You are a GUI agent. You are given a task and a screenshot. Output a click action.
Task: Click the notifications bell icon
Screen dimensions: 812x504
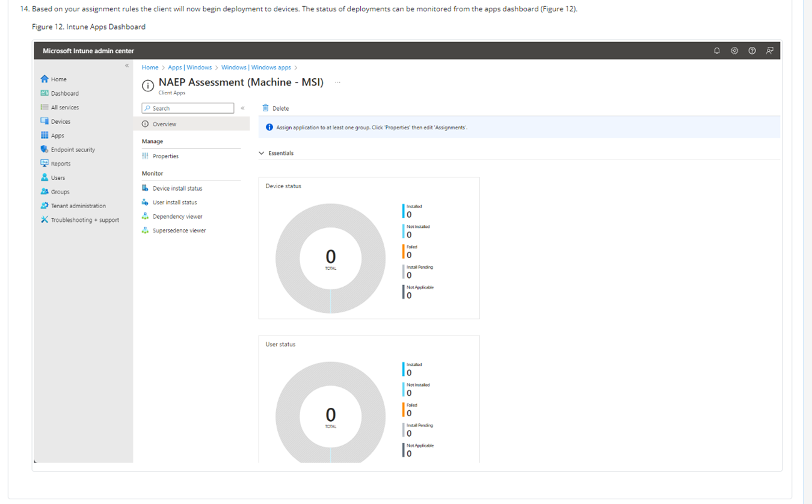pos(717,51)
